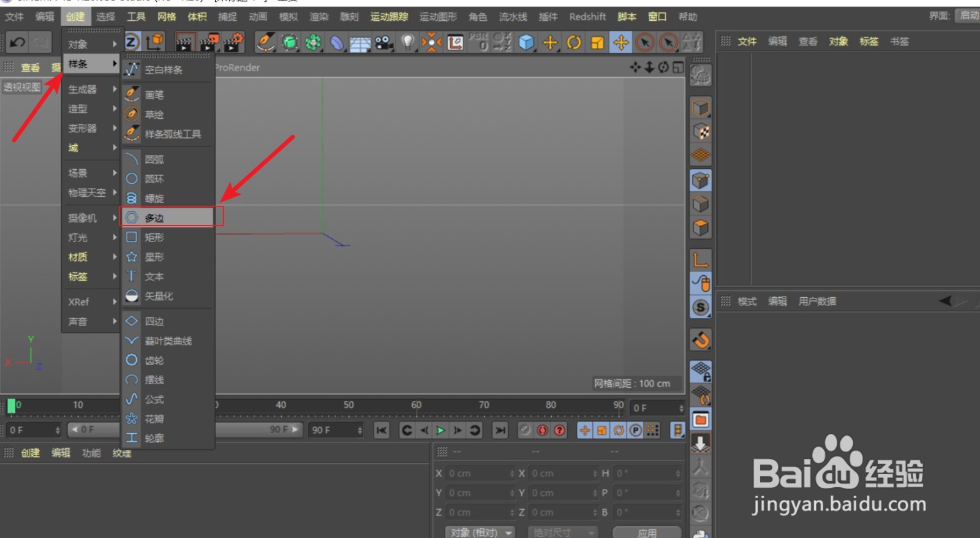Step to next frame button
Viewport: 980px width, 538px height.
[457, 430]
